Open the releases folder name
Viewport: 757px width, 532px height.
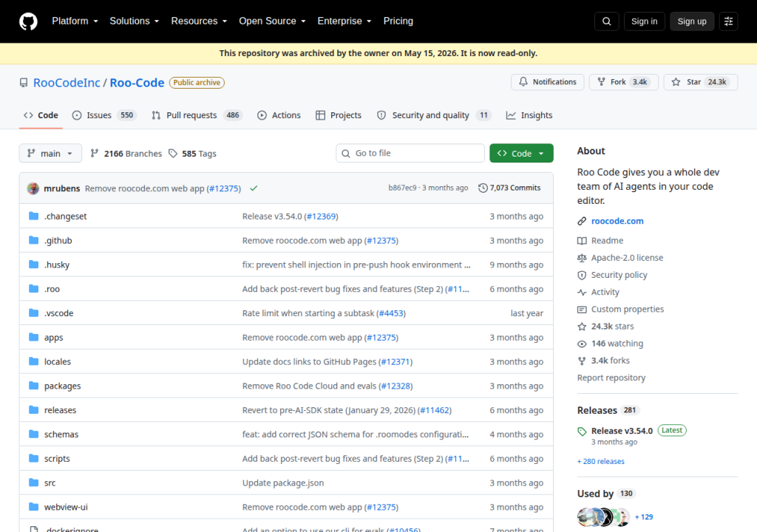[61, 410]
